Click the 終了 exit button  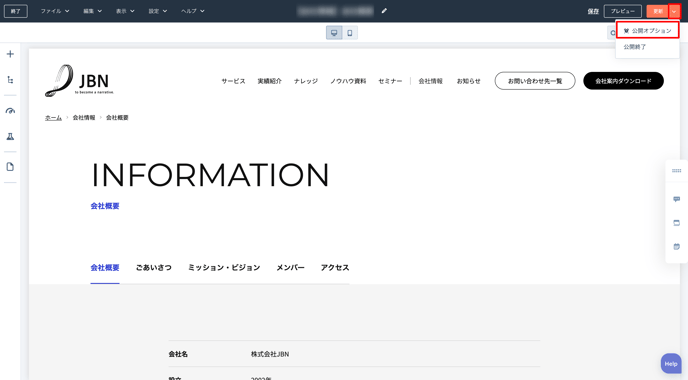pyautogui.click(x=16, y=11)
